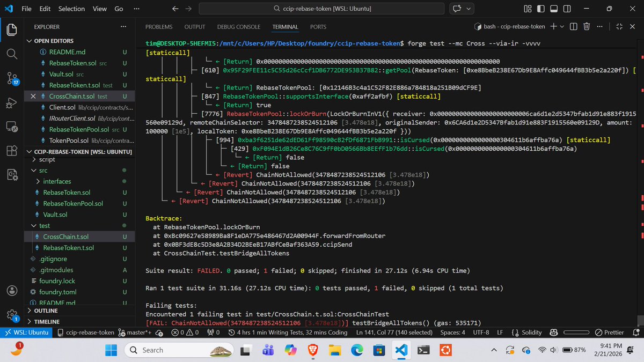Kill the terminal with the trash icon
The image size is (644, 362).
[x=587, y=26]
